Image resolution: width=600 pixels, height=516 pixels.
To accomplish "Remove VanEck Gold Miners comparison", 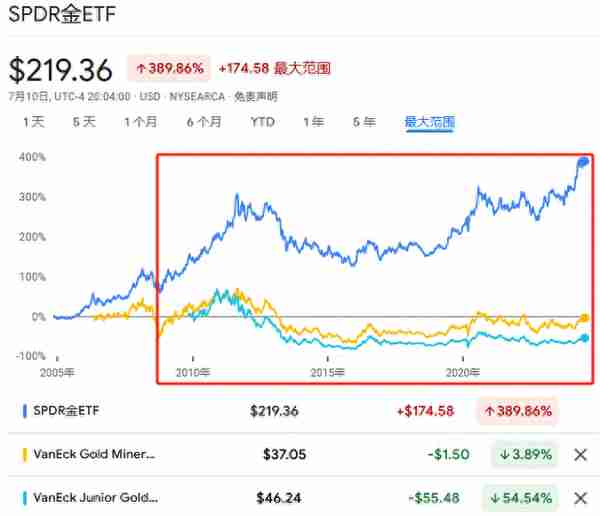I will (580, 455).
